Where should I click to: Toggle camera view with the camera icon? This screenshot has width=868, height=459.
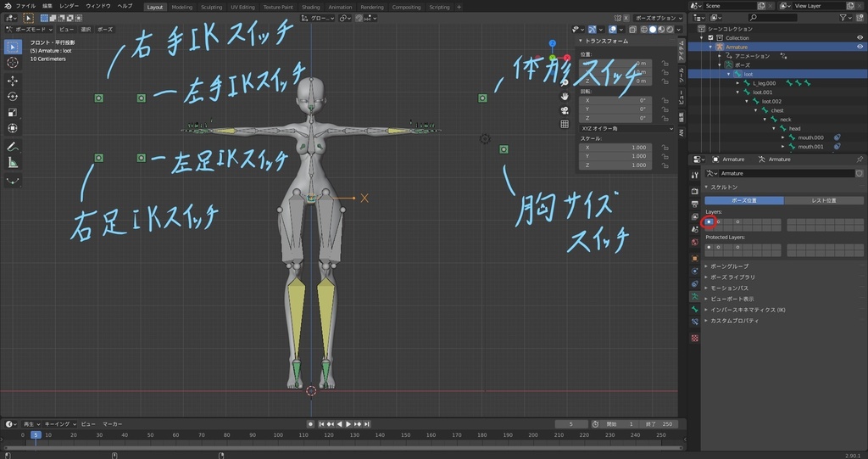pyautogui.click(x=564, y=110)
